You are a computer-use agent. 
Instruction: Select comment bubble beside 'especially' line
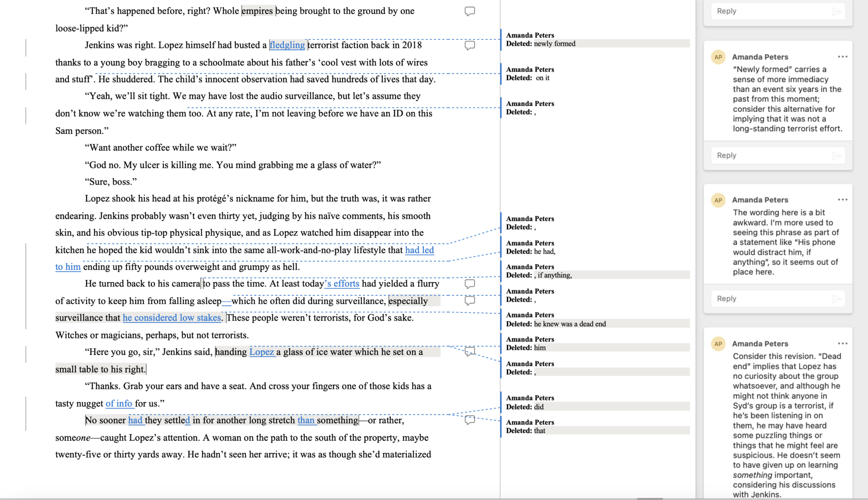coord(470,300)
